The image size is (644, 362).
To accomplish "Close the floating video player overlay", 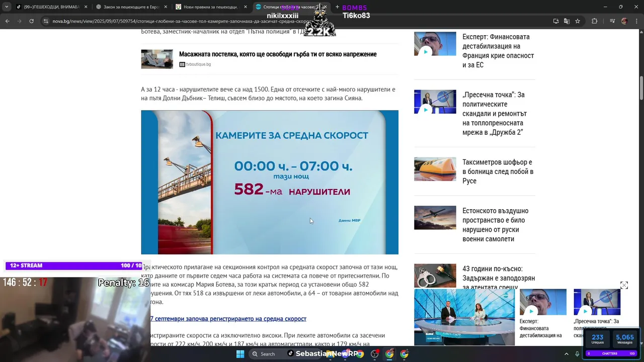I will (x=624, y=285).
